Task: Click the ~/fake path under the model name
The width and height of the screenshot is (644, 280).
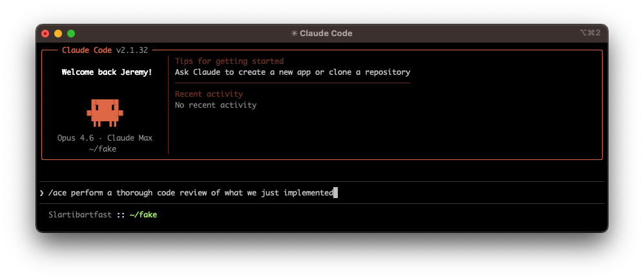Action: click(103, 149)
